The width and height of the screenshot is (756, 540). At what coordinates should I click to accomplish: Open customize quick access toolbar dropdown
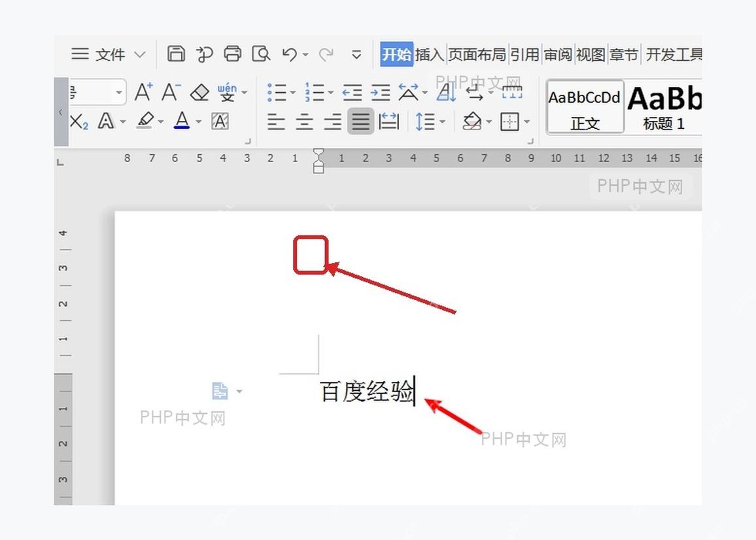point(356,54)
